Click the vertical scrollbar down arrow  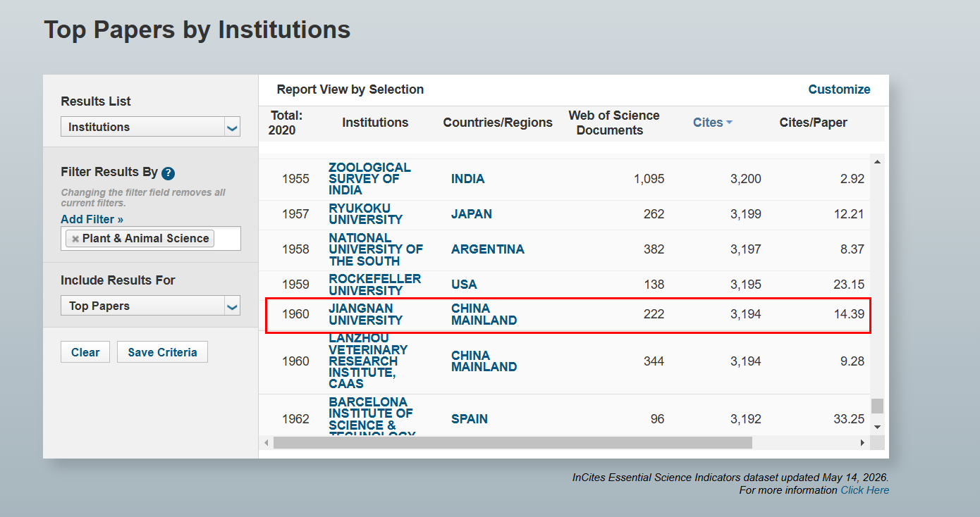tap(877, 427)
